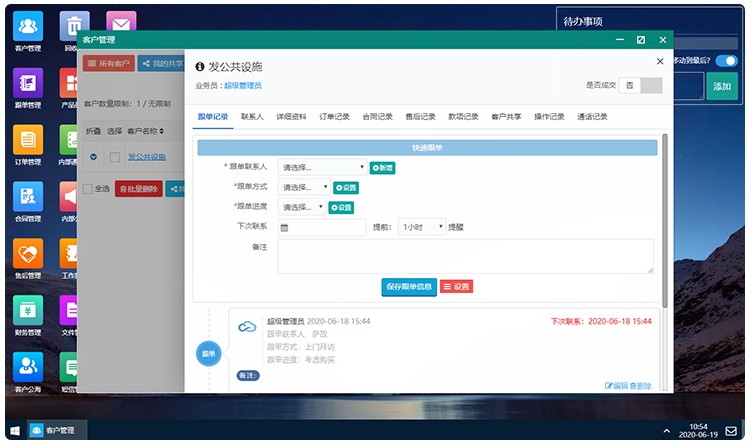Open the 超级管理员 salesperson link
The width and height of the screenshot is (754, 447).
tap(243, 86)
